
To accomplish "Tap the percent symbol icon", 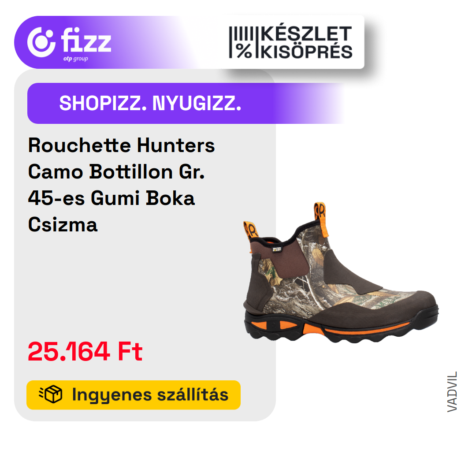I will pyautogui.click(x=244, y=51).
